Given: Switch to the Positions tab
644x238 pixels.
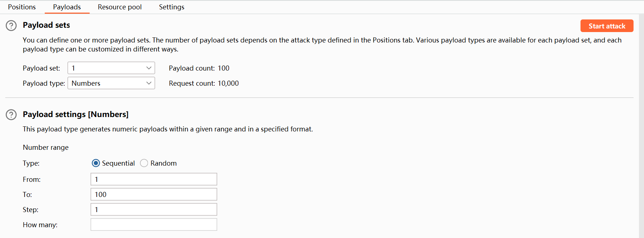Looking at the screenshot, I should click(x=22, y=7).
